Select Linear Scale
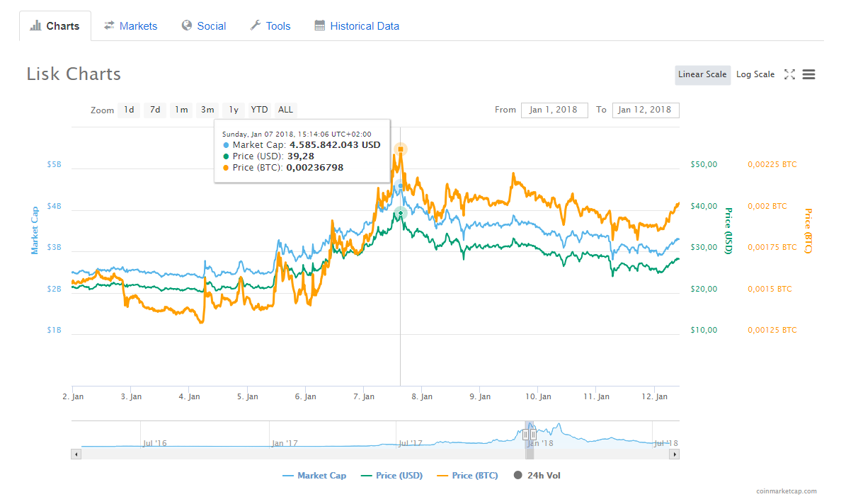This screenshot has width=858, height=504. (702, 74)
